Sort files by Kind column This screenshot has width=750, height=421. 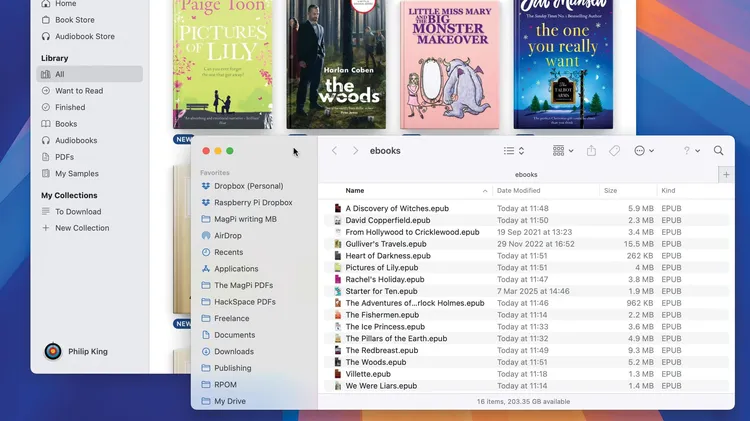[x=668, y=190]
